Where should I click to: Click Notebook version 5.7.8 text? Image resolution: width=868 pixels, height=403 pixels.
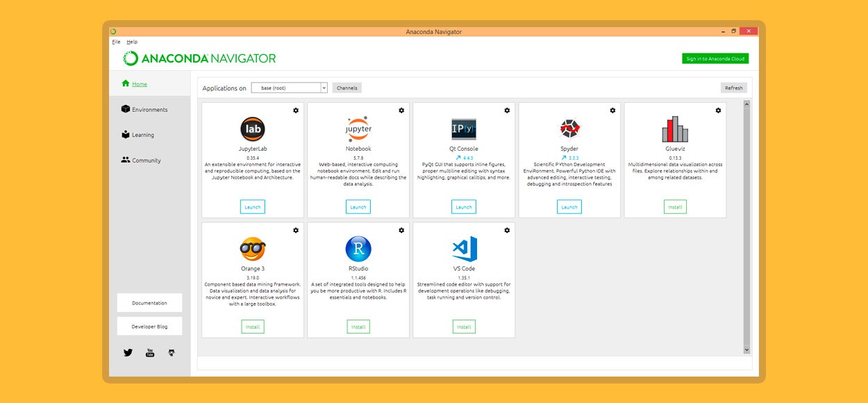click(x=358, y=158)
